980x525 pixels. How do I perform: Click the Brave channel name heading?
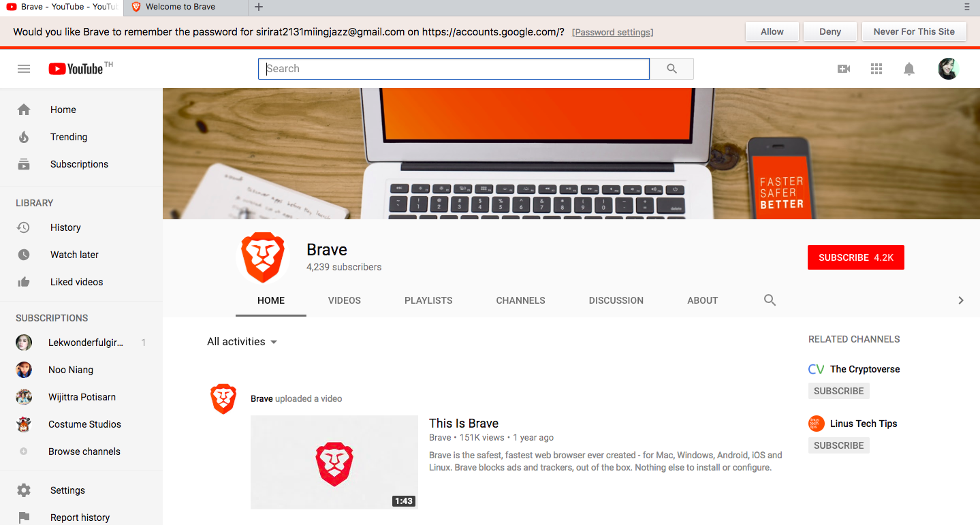tap(327, 250)
